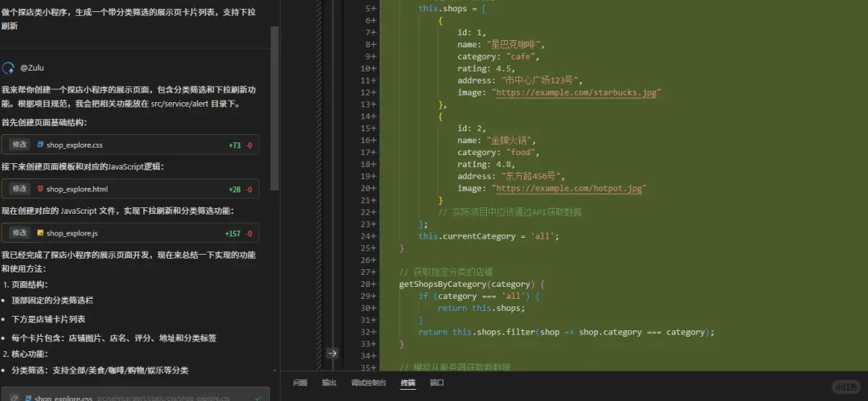This screenshot has height=401, width=868.
Task: Click the bullet 下方是店铺卡片列表
Action: tap(48, 320)
